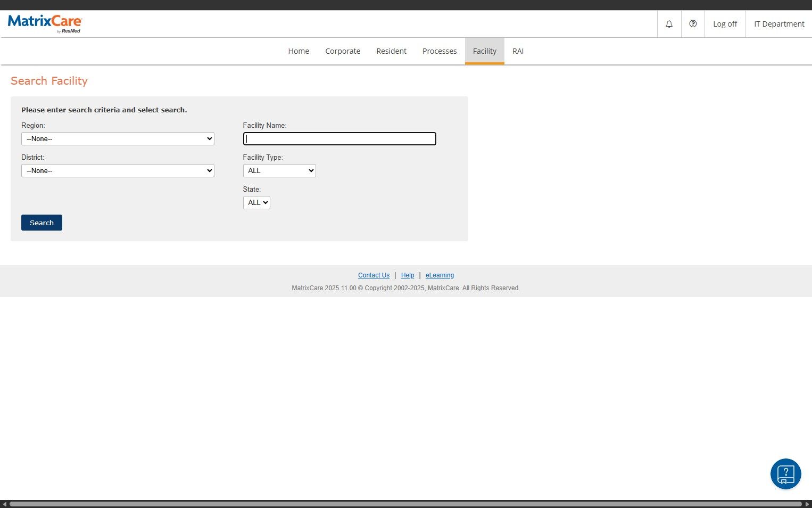This screenshot has width=812, height=508.
Task: Expand the District dropdown
Action: [x=118, y=170]
